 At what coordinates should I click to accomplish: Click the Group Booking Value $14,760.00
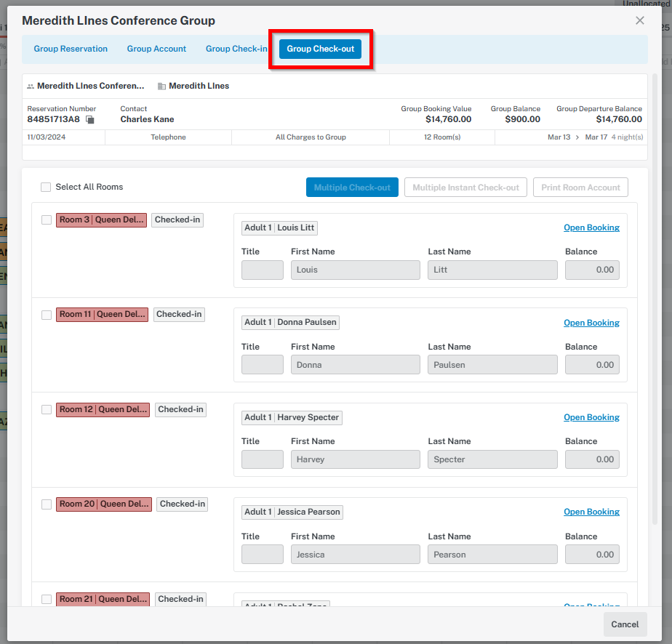[448, 119]
